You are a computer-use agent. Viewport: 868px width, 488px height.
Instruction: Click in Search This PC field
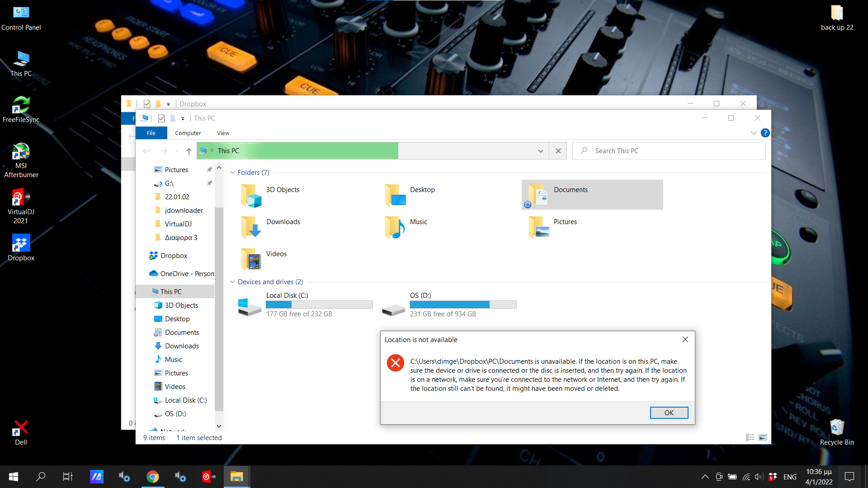pyautogui.click(x=669, y=151)
